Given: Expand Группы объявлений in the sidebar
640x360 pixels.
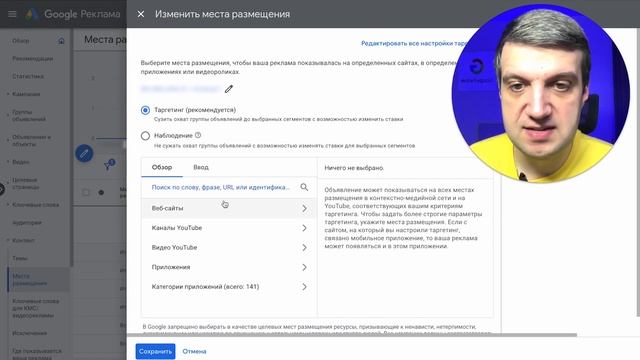Looking at the screenshot, I should pos(29,116).
